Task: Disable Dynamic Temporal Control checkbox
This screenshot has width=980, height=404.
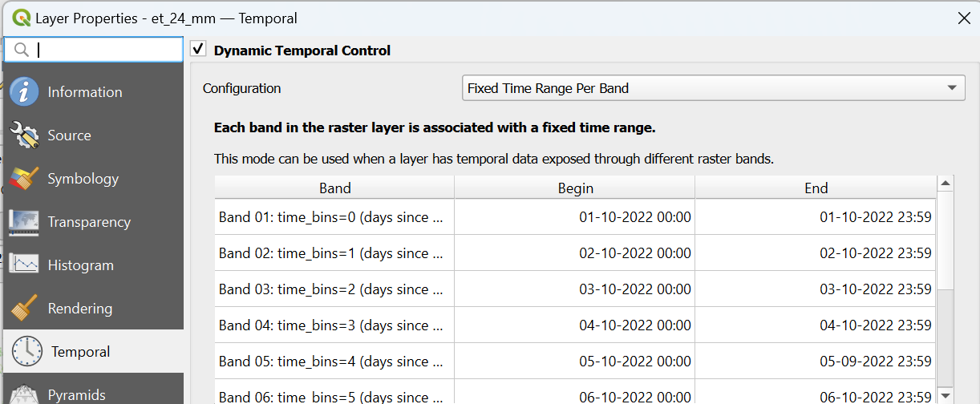Action: pos(199,50)
